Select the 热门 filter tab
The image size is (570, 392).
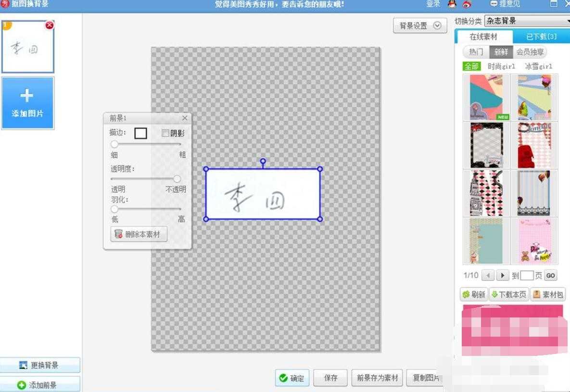point(476,52)
